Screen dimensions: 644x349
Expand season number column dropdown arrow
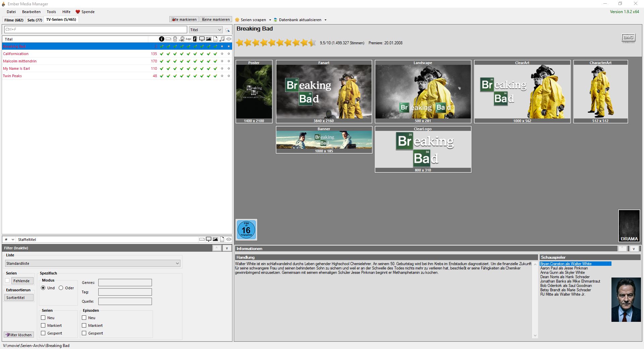[13, 240]
